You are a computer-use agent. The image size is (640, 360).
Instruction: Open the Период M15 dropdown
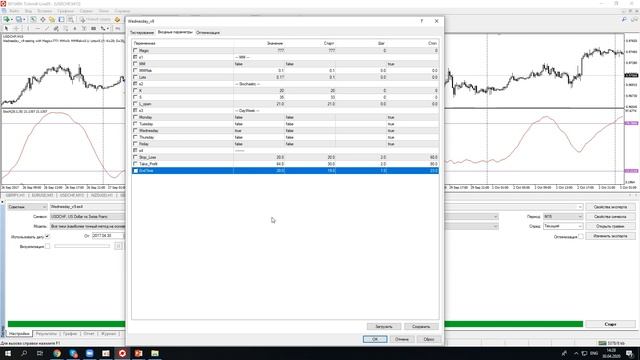563,217
